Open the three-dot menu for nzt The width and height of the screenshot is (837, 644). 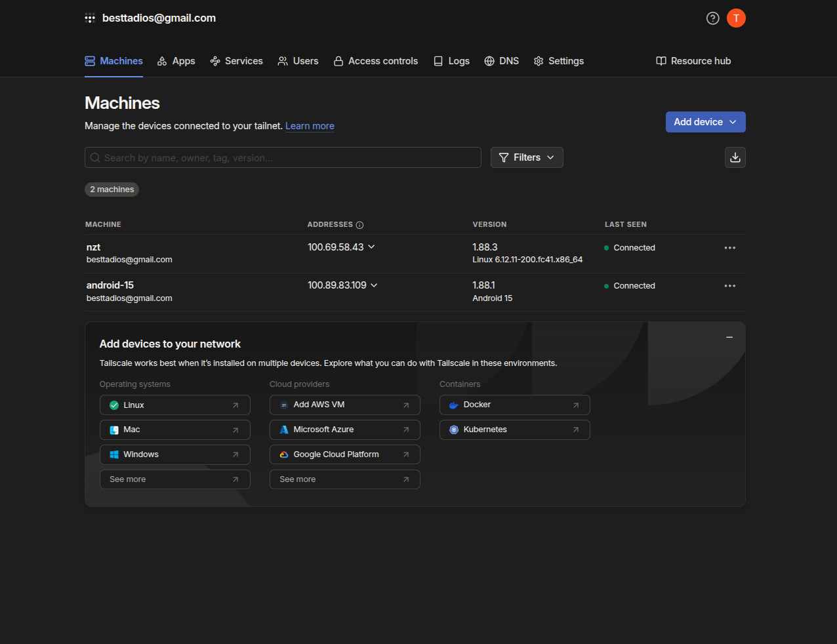pyautogui.click(x=729, y=248)
